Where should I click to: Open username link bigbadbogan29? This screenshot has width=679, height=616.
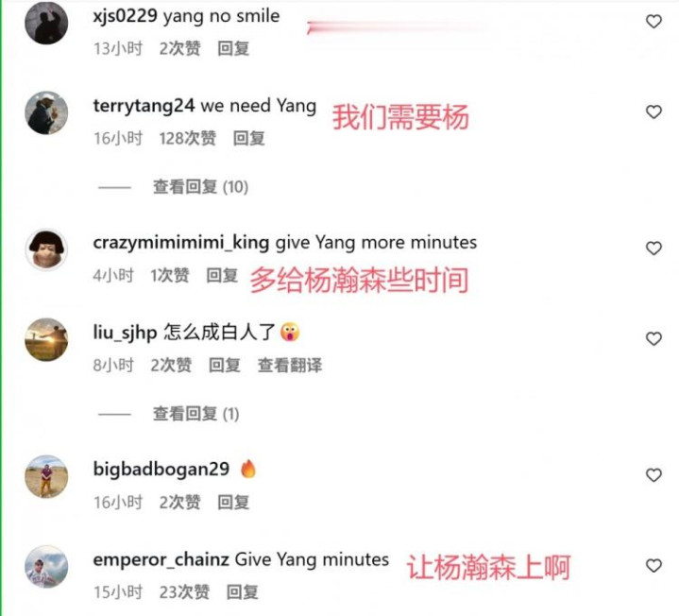[x=161, y=470]
